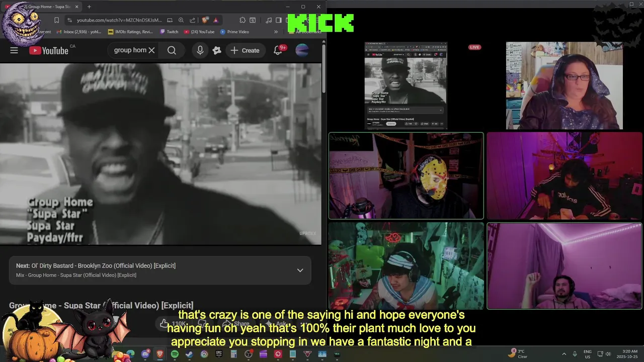Open YouTube notifications bell
This screenshot has height=362, width=644.
coord(278,50)
